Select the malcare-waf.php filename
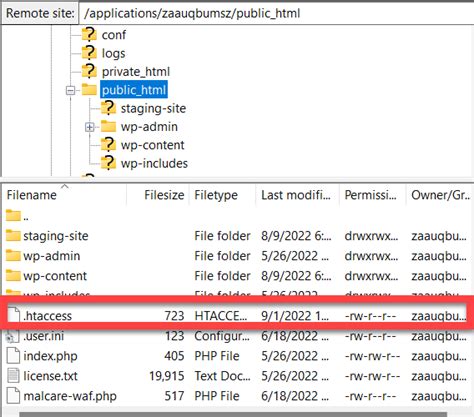 coord(70,396)
